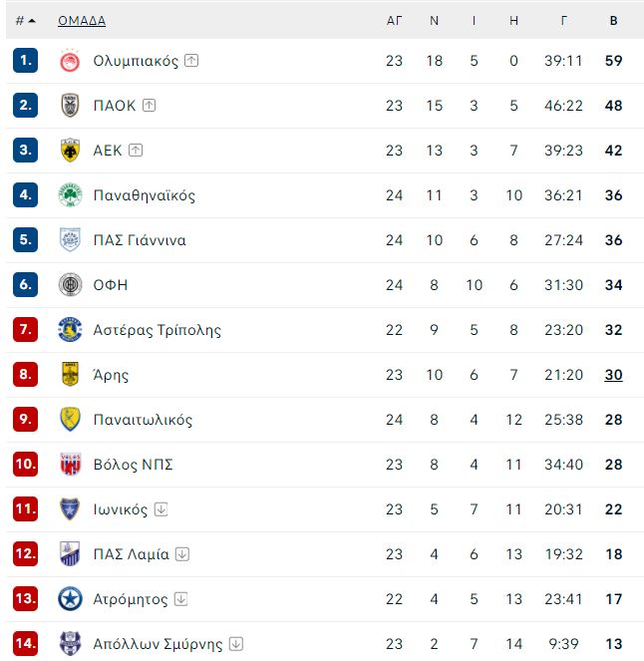
Task: Select the Γ goals column header
Action: pyautogui.click(x=563, y=20)
